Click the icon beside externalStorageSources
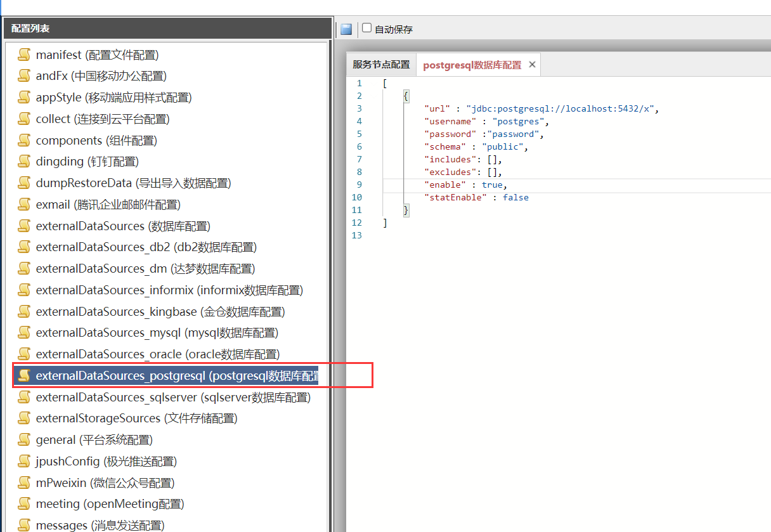This screenshot has width=771, height=532. point(24,418)
